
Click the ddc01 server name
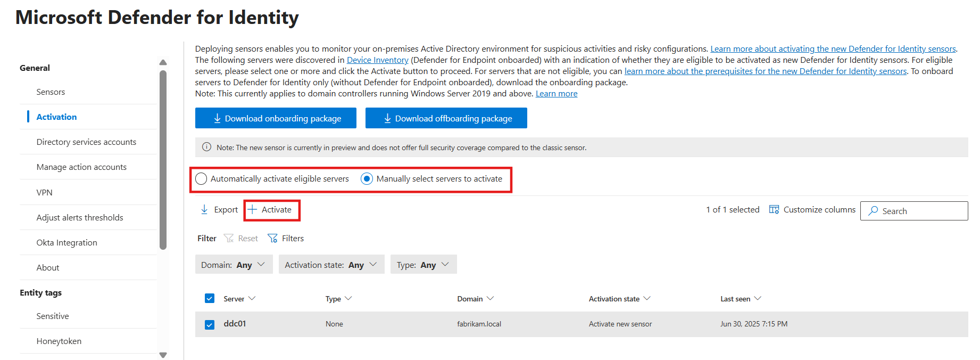[x=235, y=324]
